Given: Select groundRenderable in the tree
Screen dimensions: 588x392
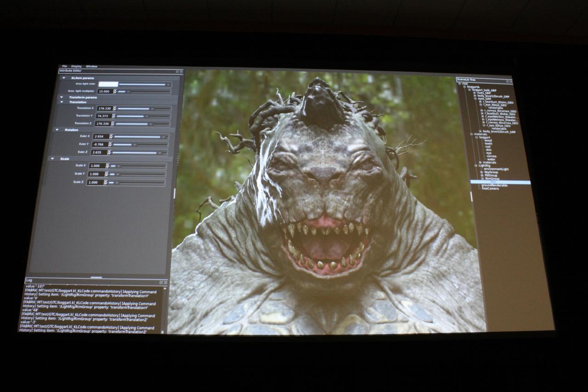Looking at the screenshot, I should (494, 186).
